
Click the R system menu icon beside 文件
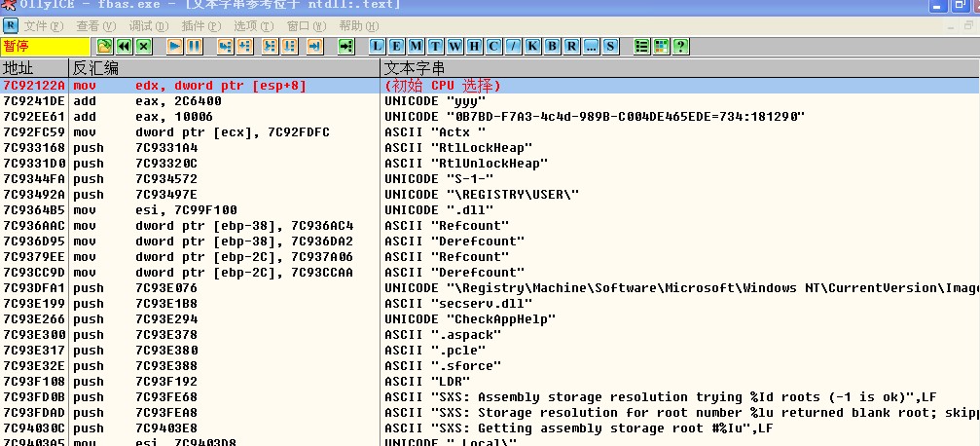coord(11,25)
